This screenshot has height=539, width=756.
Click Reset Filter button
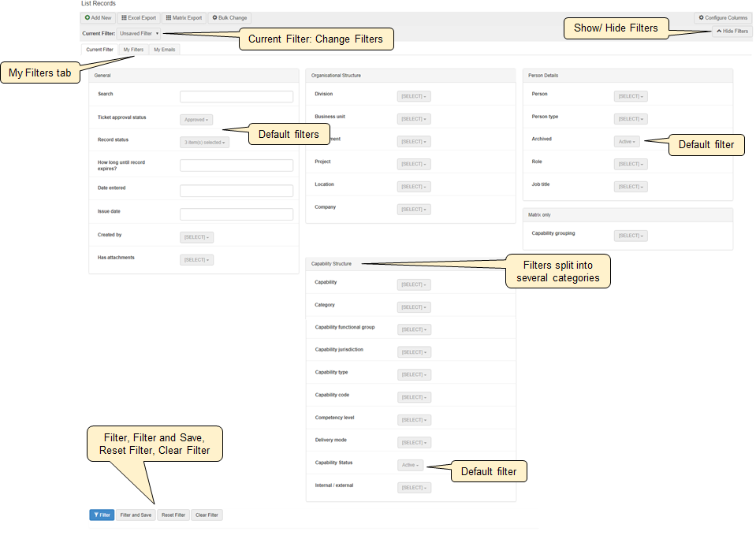173,515
